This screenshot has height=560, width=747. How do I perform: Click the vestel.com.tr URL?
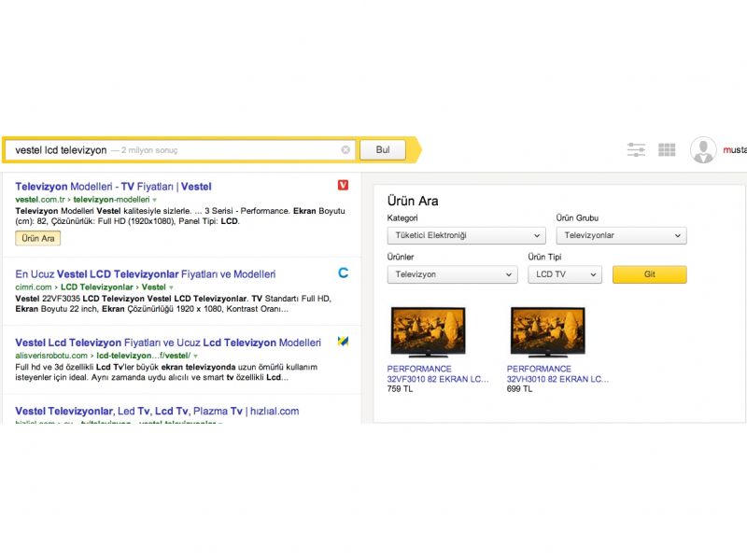pos(40,200)
